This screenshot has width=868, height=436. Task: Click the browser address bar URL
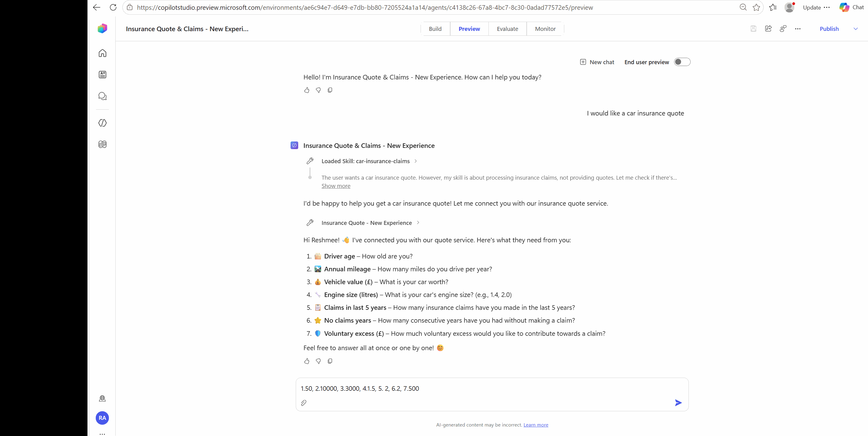point(365,7)
